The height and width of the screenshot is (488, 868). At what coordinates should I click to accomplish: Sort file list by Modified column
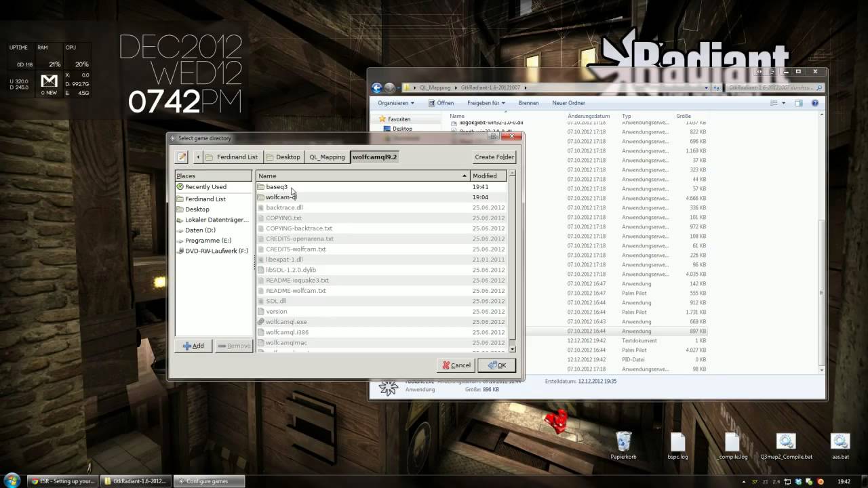(x=488, y=176)
